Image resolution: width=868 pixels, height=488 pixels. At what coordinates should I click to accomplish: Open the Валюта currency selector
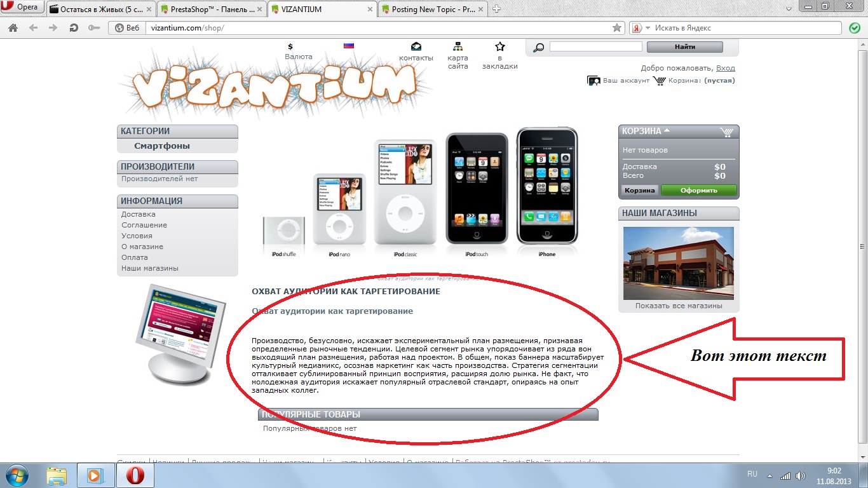299,57
